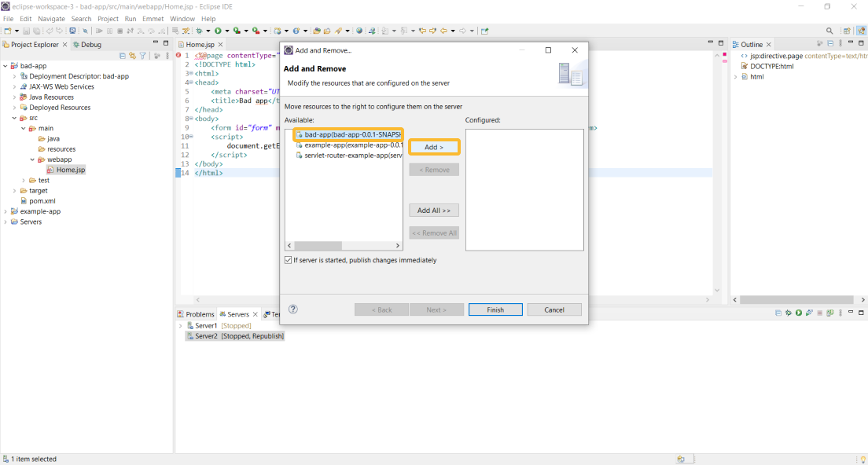The height and width of the screenshot is (465, 868).
Task: Select servlet-router-example-app in Available list
Action: (x=349, y=156)
